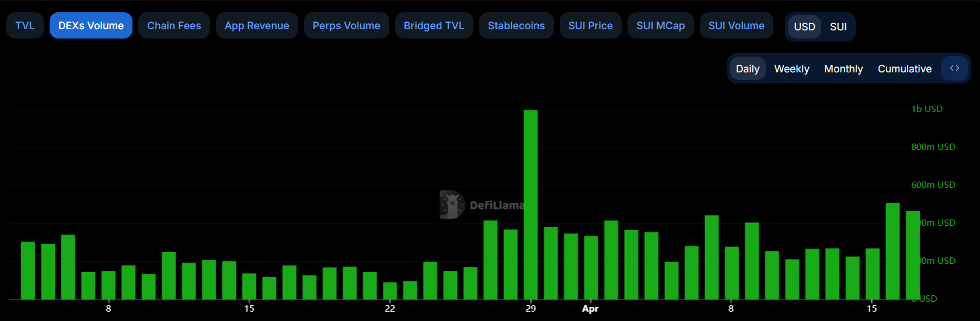Switch currency toggle to USD
Image resolution: width=980 pixels, height=321 pixels.
tap(804, 27)
